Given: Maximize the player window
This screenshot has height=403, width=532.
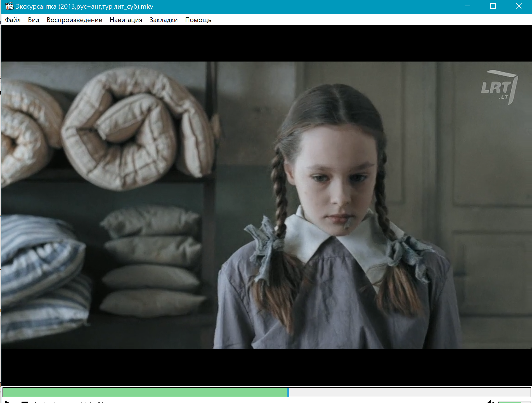Looking at the screenshot, I should (493, 6).
